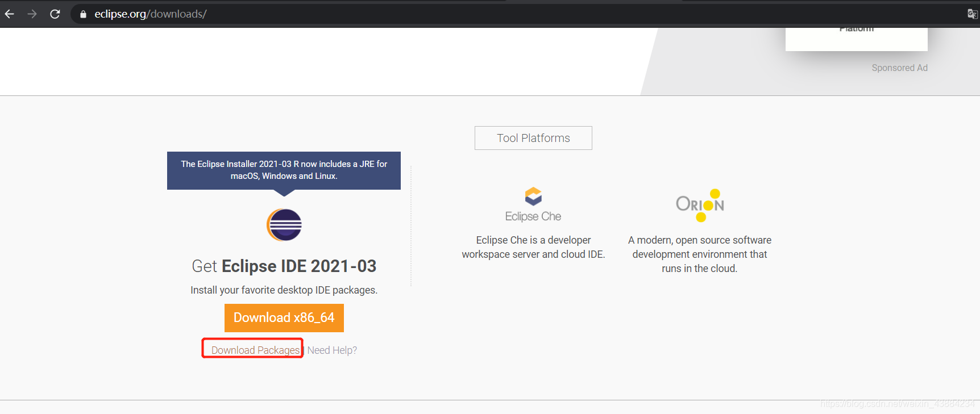Image resolution: width=980 pixels, height=414 pixels.
Task: Open the Orion logo
Action: (x=700, y=205)
